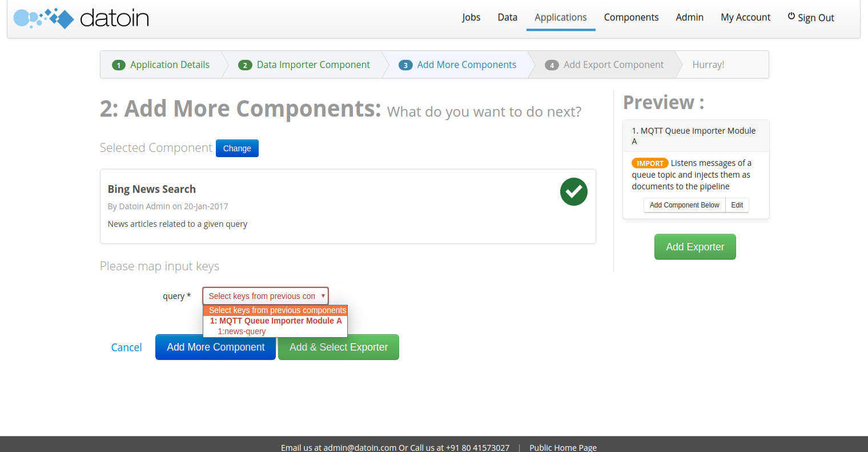
Task: Click Add Component Below button
Action: (684, 205)
